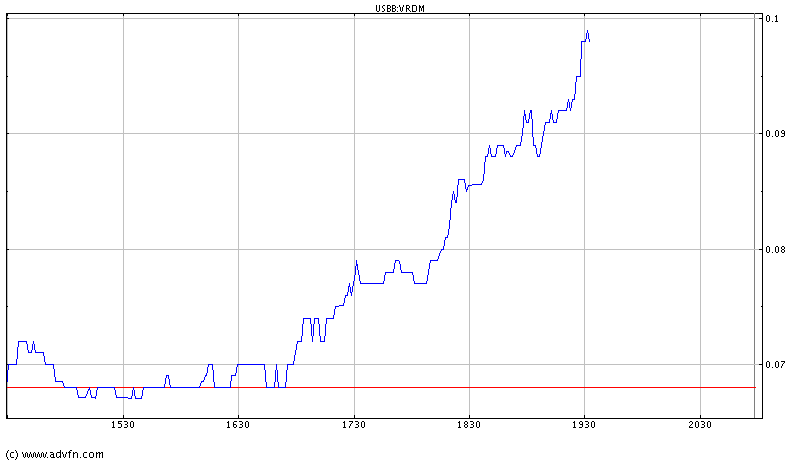Screen dimensions: 800x462
Task: Click the (c) www.advfn.com copyright text
Action: click(55, 454)
